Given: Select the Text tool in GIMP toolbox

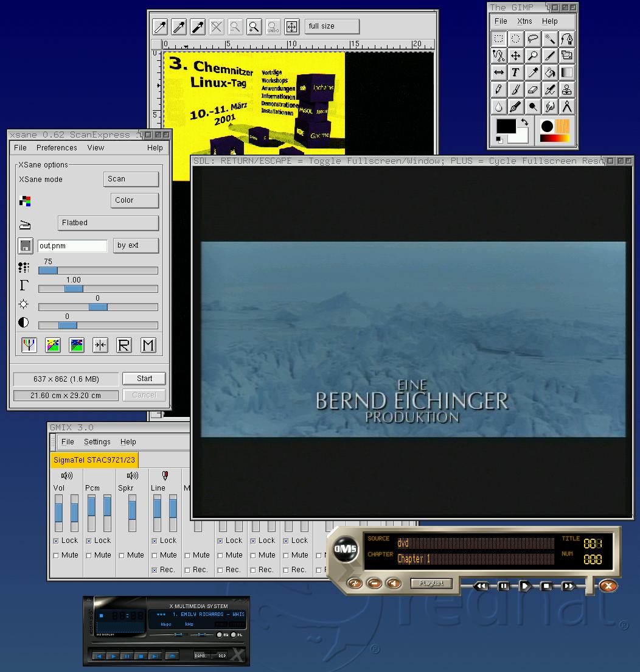Looking at the screenshot, I should [x=515, y=72].
